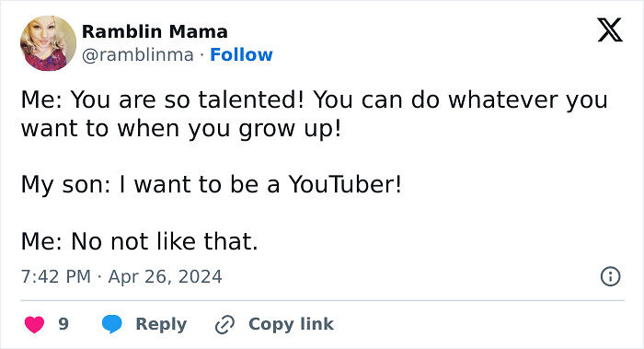644x349 pixels.
Task: Click the blue reply speech bubble icon
Action: tap(111, 324)
